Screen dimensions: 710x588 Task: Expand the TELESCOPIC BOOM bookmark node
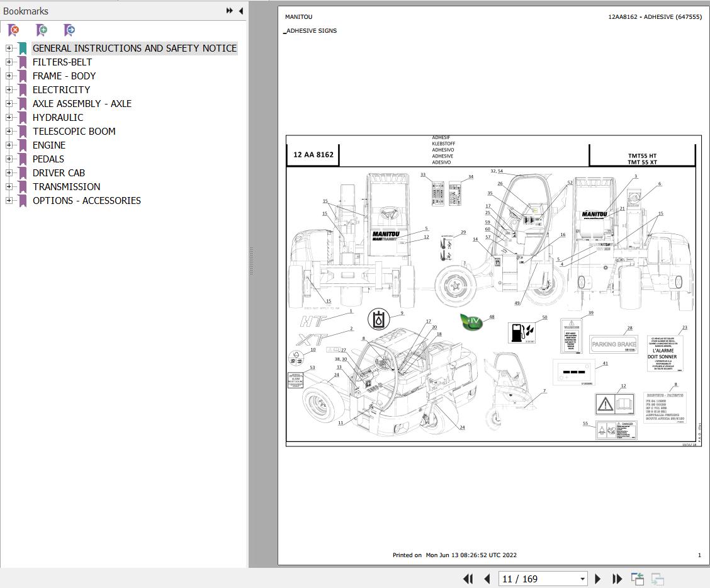click(x=9, y=132)
